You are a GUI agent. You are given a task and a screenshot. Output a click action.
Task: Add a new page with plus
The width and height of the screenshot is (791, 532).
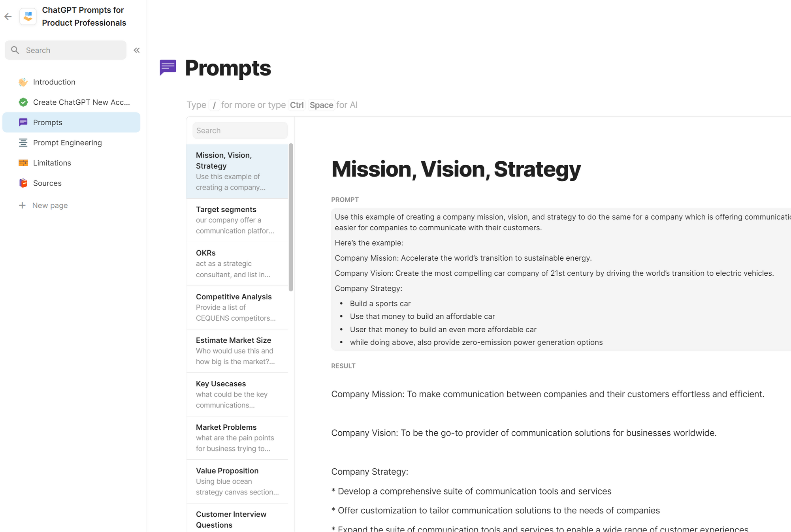coord(23,205)
